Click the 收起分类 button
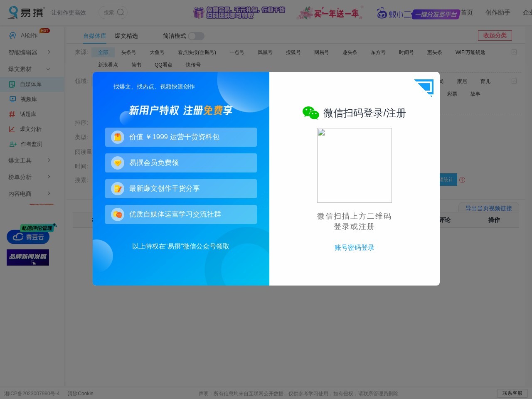Viewport: 532px width, 399px height. click(495, 35)
